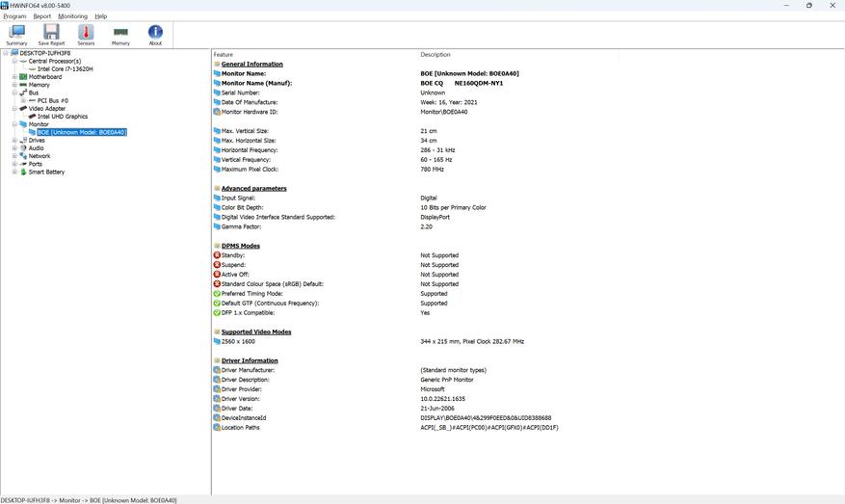This screenshot has height=504, width=845.
Task: Click green check icon beside DFP 1.x Compatible
Action: click(217, 312)
